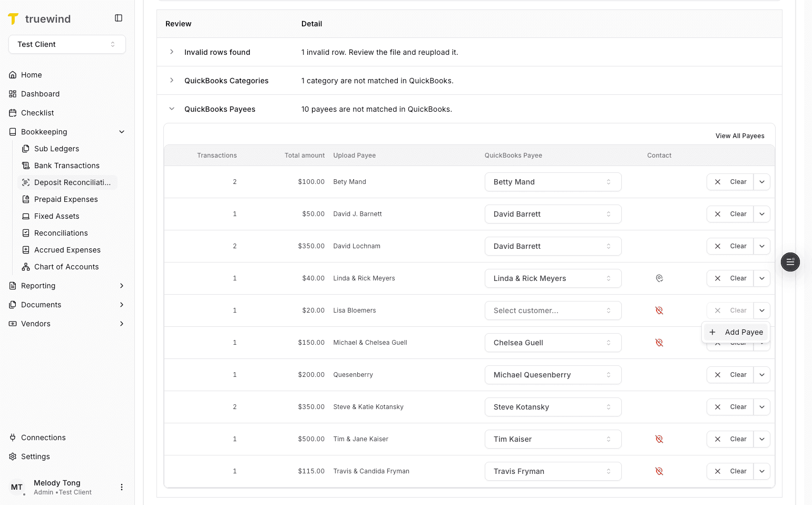The height and width of the screenshot is (505, 812).
Task: Expand the Invalid rows found section
Action: tap(171, 52)
